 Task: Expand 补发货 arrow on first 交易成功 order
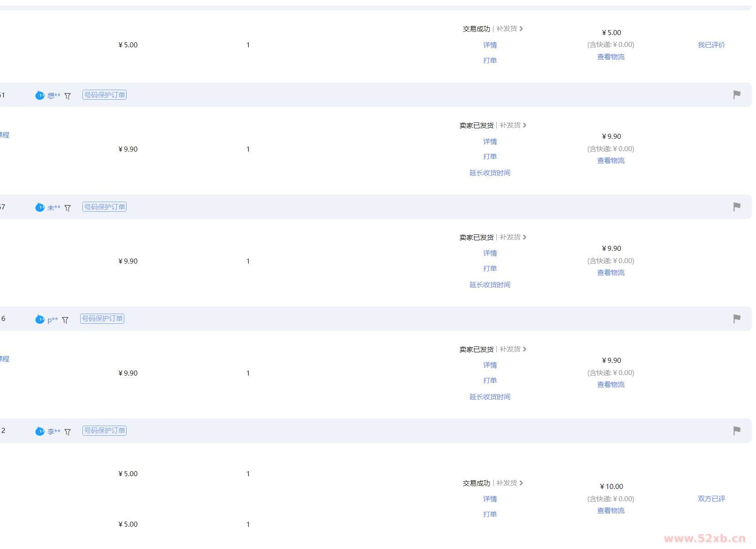click(521, 29)
